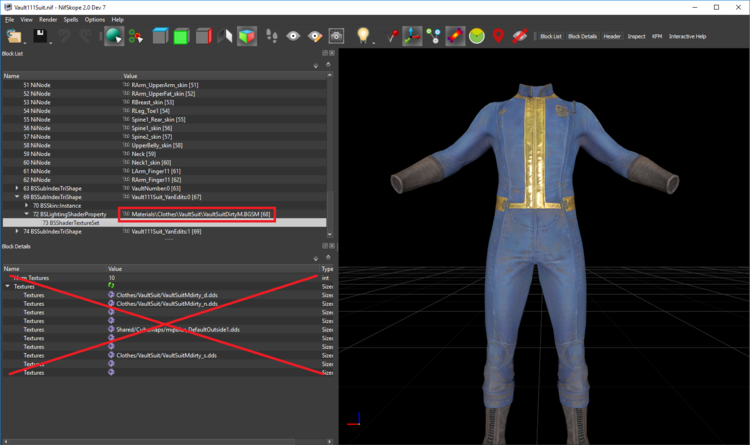Collapse the 69 BSSubIndexTriShape node
The height and width of the screenshot is (445, 750).
tap(17, 197)
